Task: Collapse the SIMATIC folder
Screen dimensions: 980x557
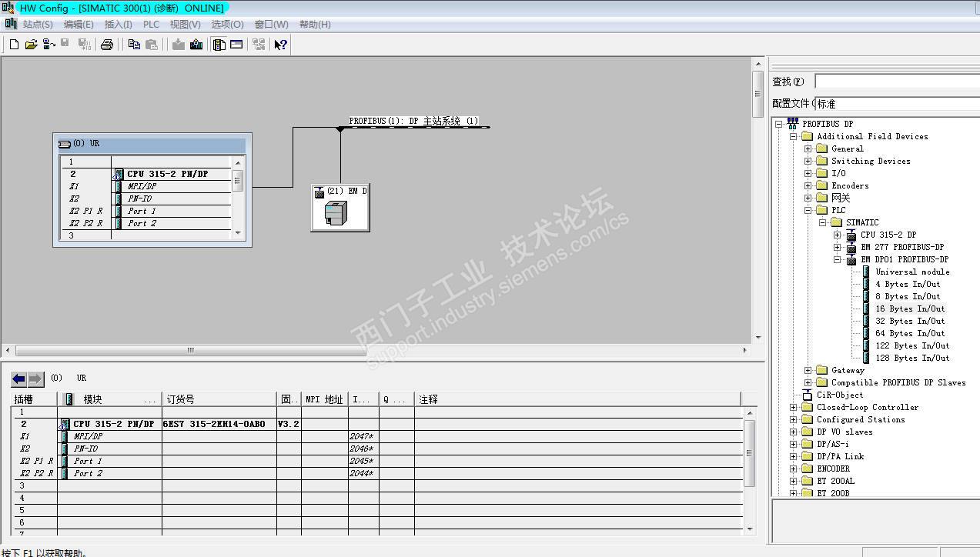Action: tap(823, 222)
